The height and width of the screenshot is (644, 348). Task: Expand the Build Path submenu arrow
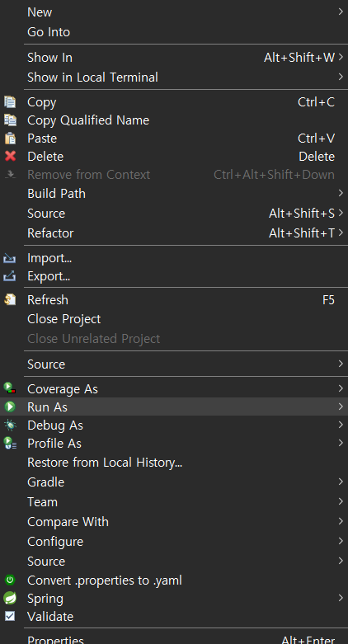[341, 193]
